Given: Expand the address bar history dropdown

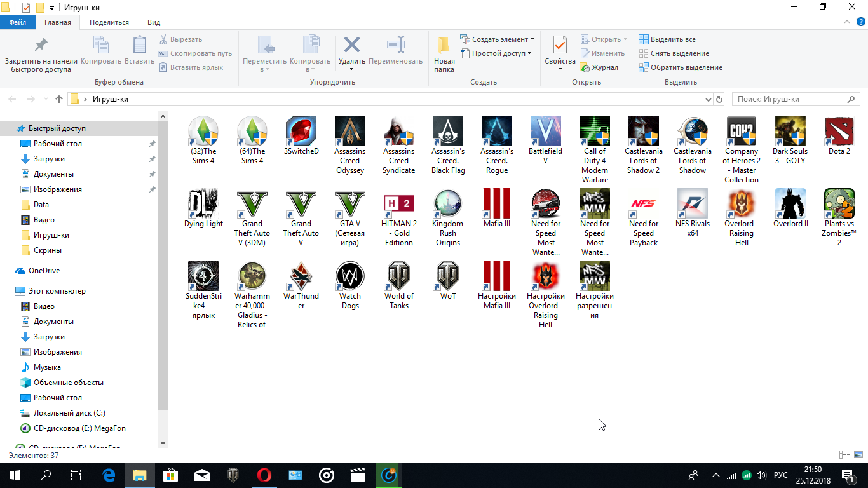Looking at the screenshot, I should click(x=709, y=100).
